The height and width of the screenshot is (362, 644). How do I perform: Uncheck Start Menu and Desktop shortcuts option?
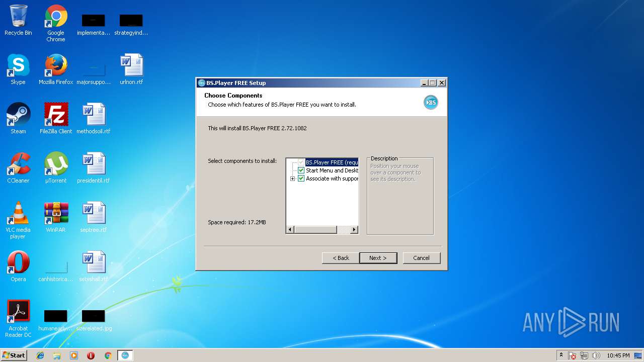(301, 170)
